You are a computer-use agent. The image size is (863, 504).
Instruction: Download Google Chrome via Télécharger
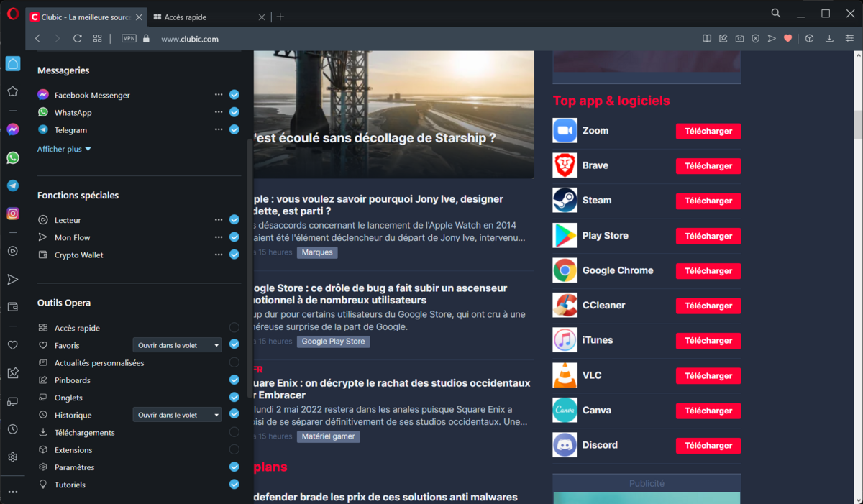pos(708,270)
